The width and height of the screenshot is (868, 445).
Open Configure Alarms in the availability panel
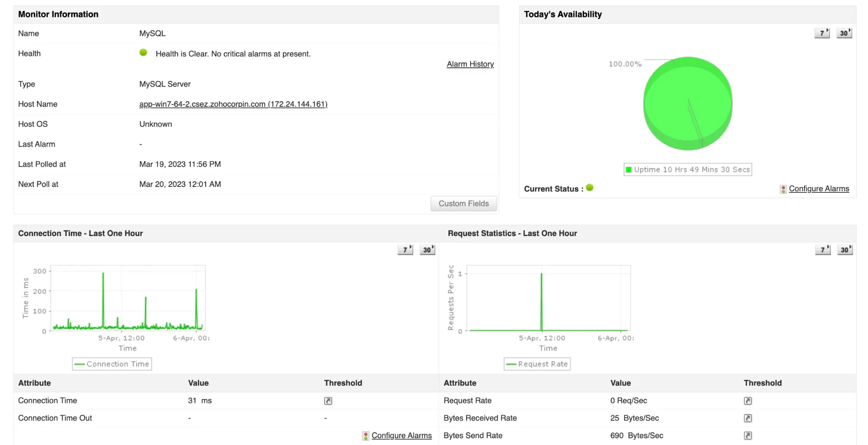pyautogui.click(x=819, y=189)
